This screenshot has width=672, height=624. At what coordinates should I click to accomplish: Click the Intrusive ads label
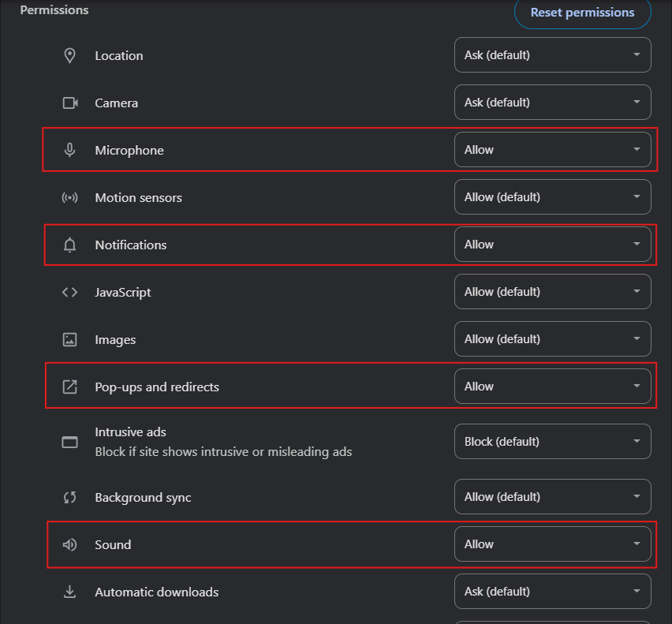click(130, 432)
